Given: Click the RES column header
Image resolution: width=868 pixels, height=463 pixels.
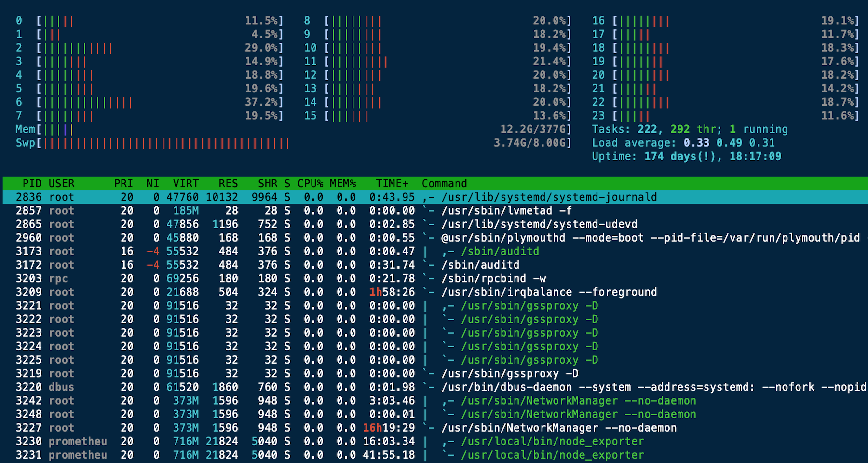Looking at the screenshot, I should [228, 183].
